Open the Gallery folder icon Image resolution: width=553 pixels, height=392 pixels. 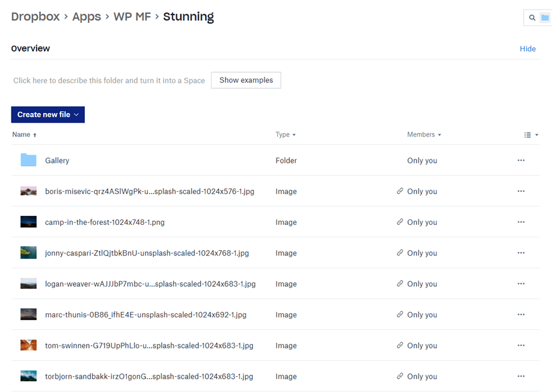28,161
